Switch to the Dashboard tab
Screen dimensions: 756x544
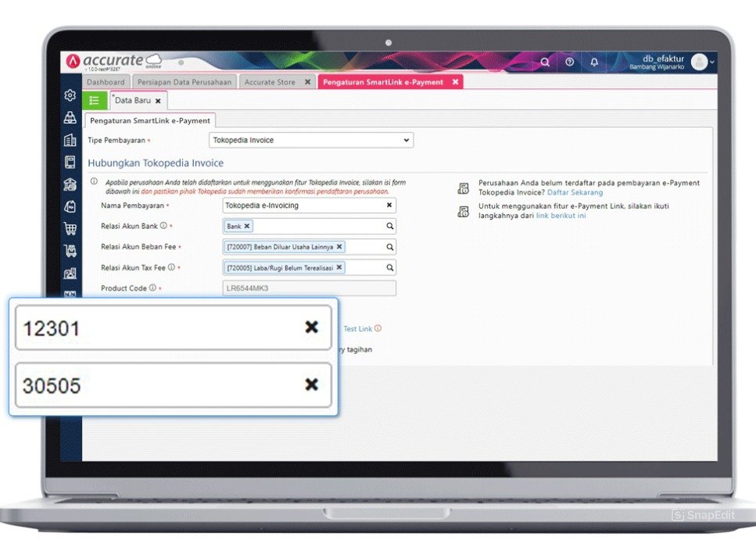click(x=106, y=82)
